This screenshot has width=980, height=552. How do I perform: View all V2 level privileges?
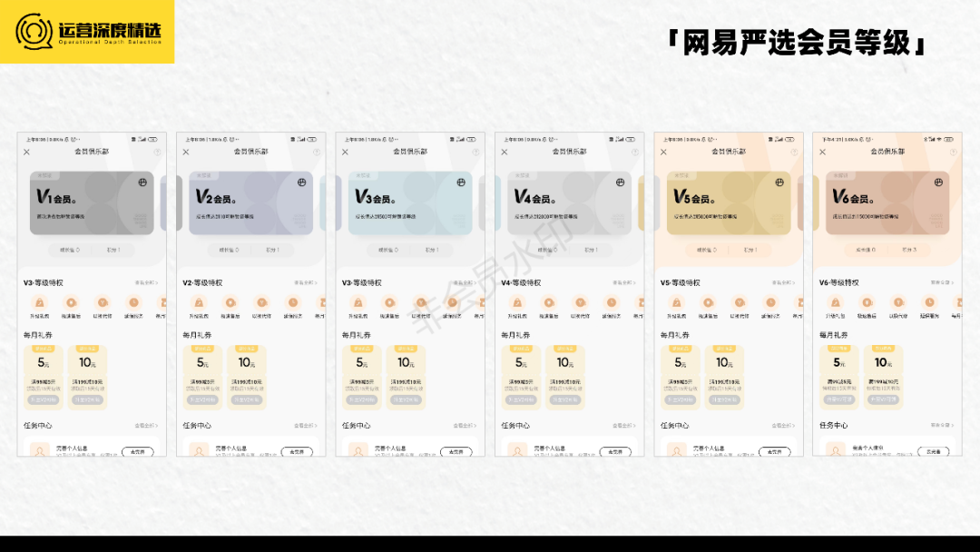tap(306, 282)
